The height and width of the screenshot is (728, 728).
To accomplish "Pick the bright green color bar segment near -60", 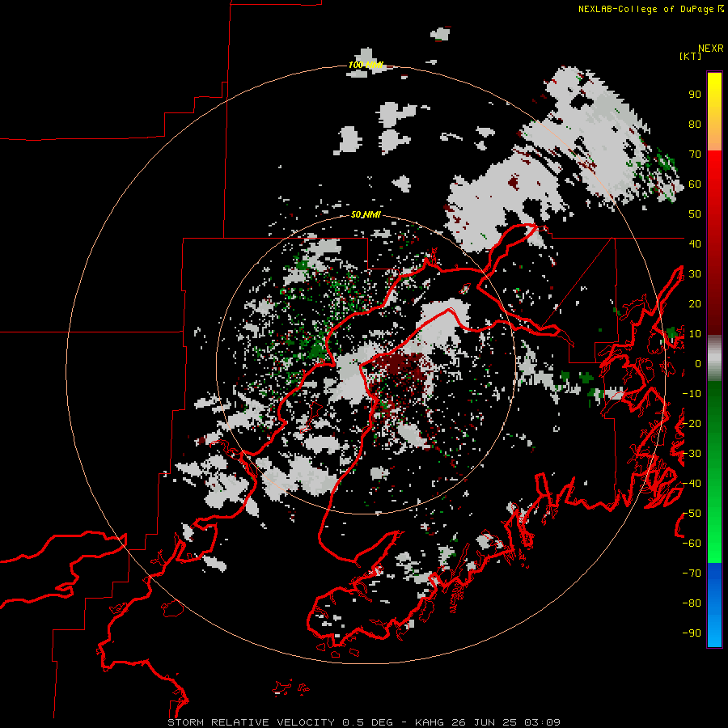I will 714,544.
